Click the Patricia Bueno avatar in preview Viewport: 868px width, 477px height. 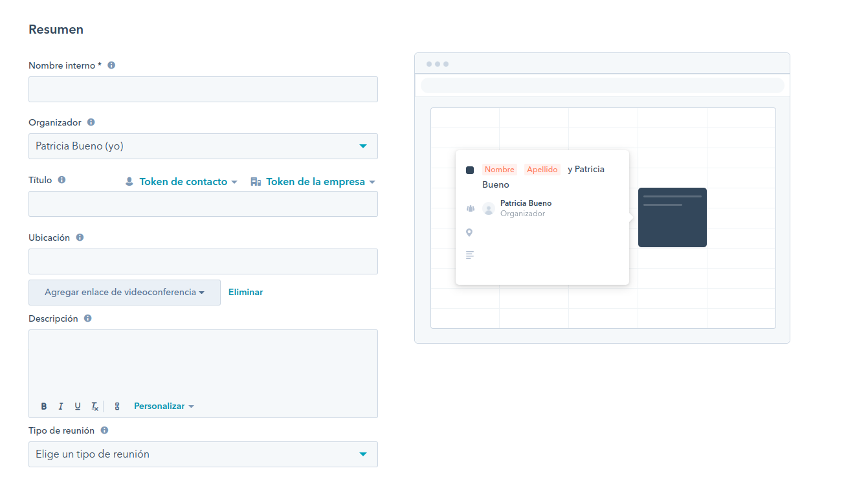pyautogui.click(x=489, y=208)
